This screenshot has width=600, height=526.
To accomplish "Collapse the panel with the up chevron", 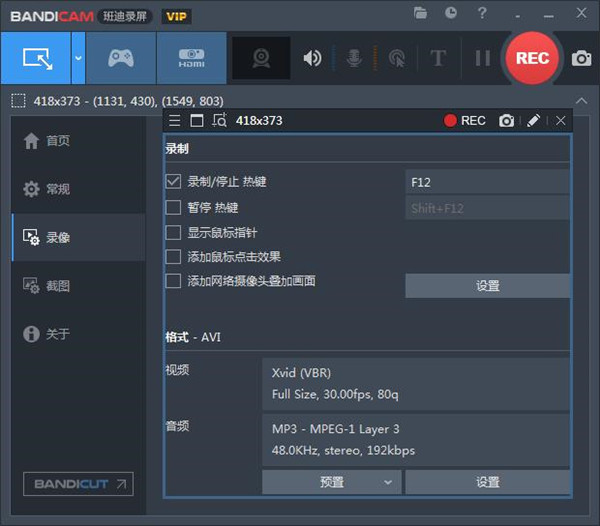I will [581, 101].
